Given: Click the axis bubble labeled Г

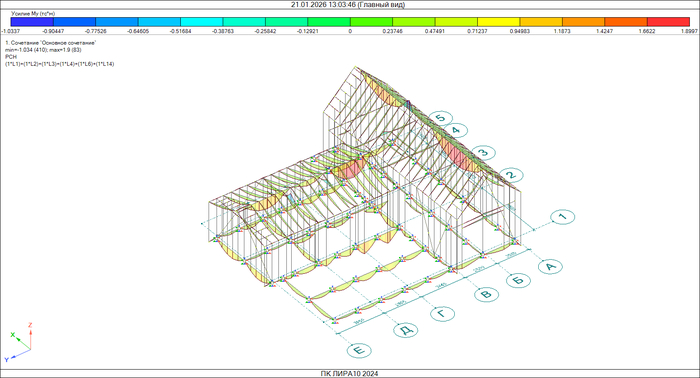Looking at the screenshot, I should 442,313.
